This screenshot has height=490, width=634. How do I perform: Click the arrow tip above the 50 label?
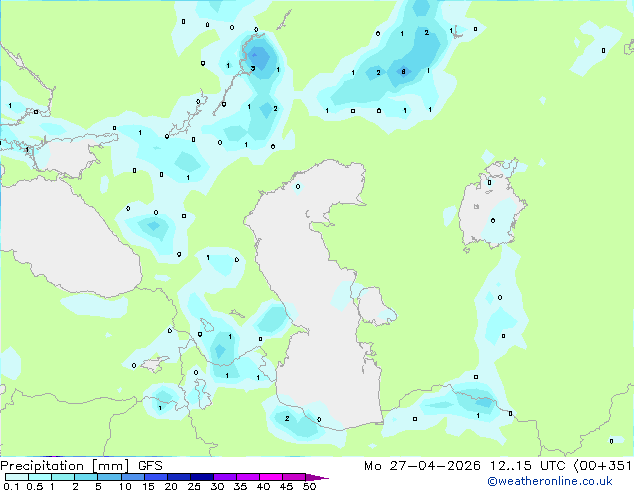(x=317, y=477)
